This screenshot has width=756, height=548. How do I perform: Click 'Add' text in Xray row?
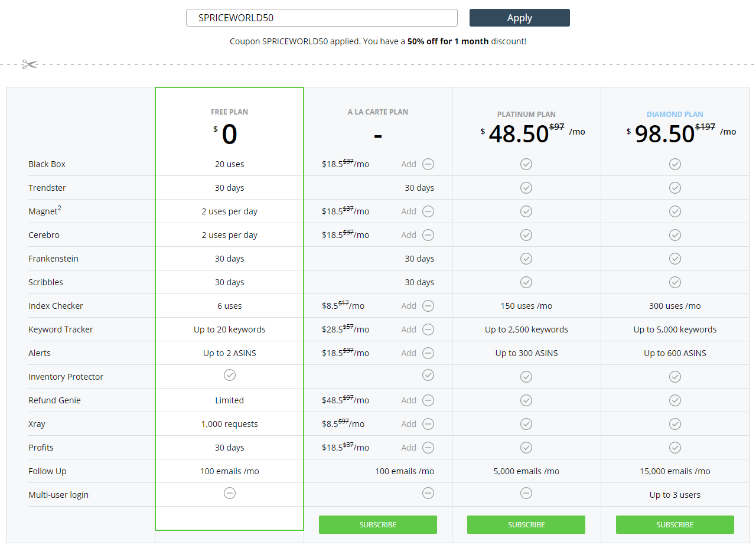pos(409,424)
